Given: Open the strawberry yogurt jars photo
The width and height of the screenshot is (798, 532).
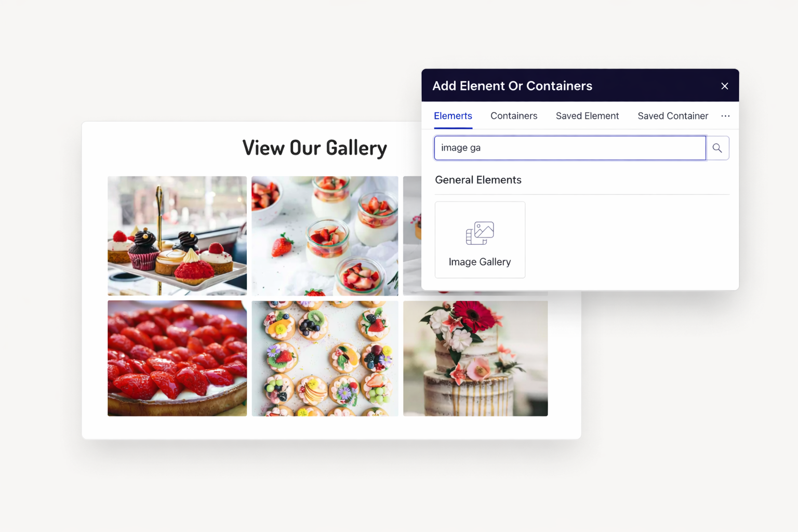Looking at the screenshot, I should pos(325,236).
